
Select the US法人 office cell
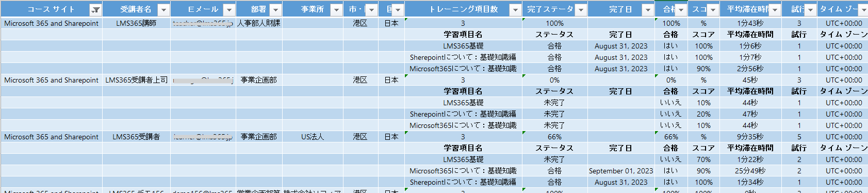pyautogui.click(x=313, y=137)
